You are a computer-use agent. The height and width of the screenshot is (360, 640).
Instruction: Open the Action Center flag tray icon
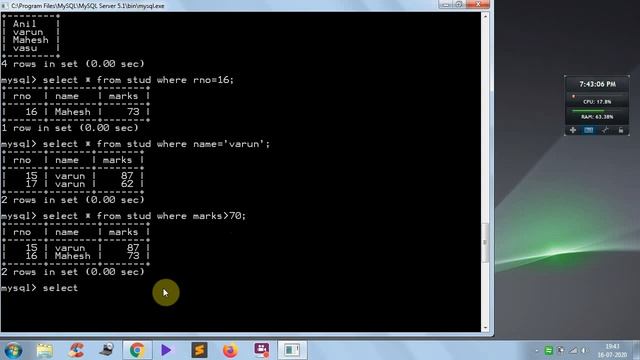(x=561, y=351)
